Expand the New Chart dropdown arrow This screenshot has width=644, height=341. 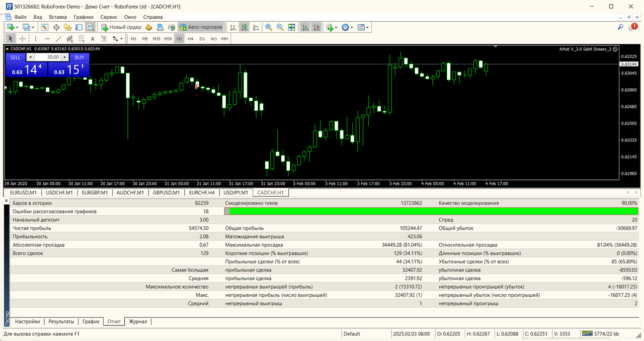click(17, 27)
